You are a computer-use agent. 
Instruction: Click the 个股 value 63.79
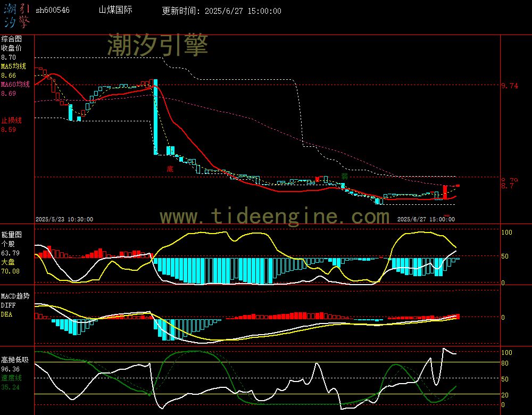11,253
